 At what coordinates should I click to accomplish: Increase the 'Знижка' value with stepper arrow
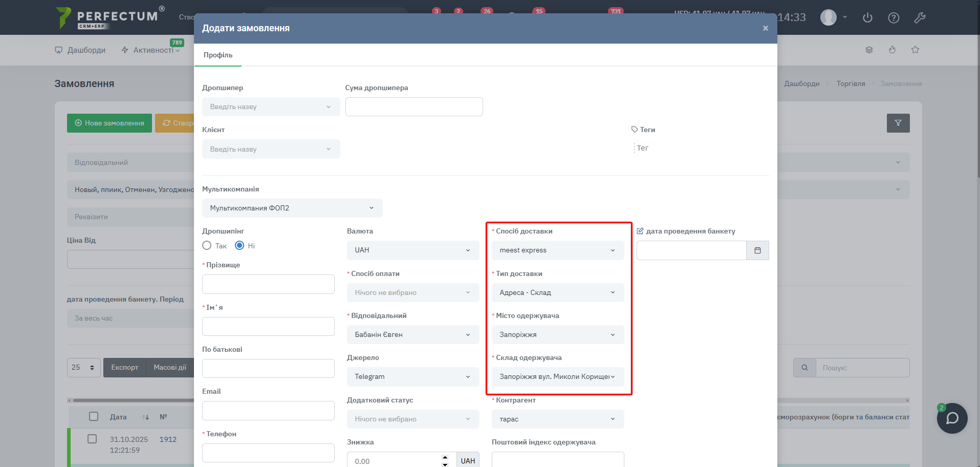445,457
